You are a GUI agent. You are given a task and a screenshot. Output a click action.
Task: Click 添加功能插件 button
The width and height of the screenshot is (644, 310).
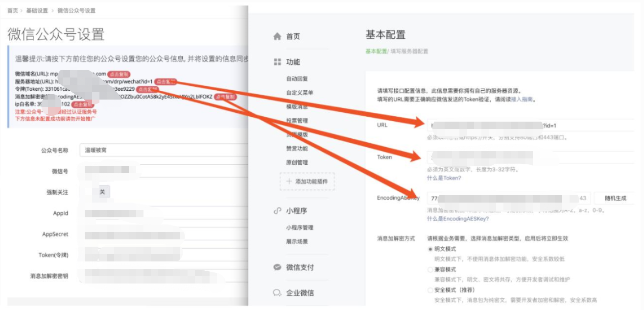click(x=307, y=181)
